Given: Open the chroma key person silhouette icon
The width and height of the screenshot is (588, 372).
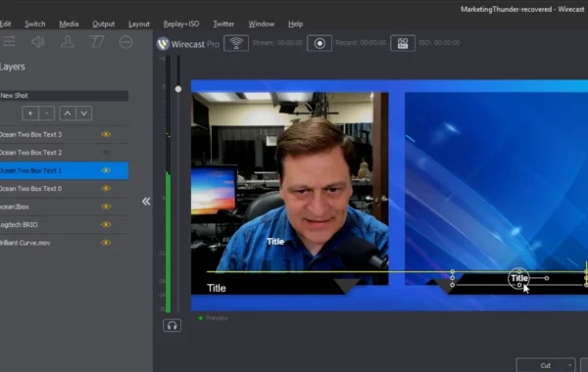Looking at the screenshot, I should tap(68, 41).
